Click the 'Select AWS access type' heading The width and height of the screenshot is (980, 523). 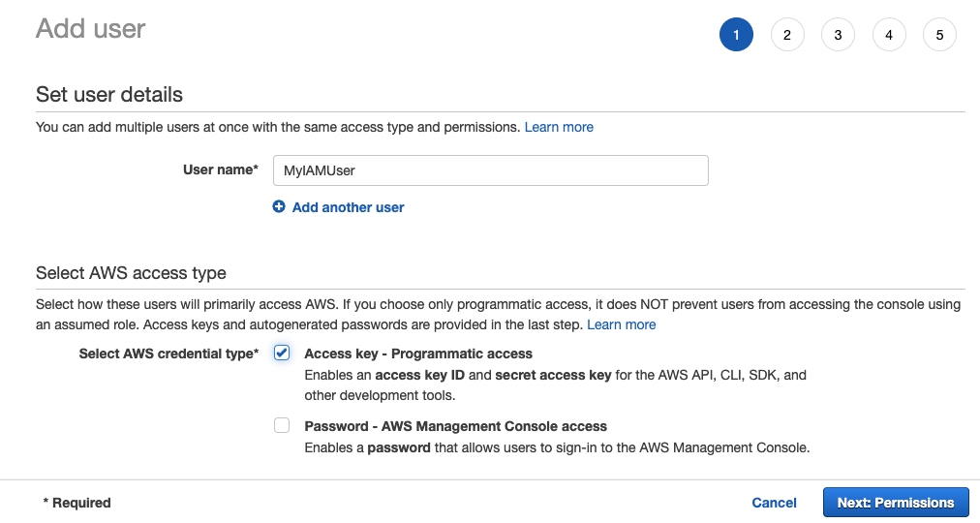(x=131, y=273)
